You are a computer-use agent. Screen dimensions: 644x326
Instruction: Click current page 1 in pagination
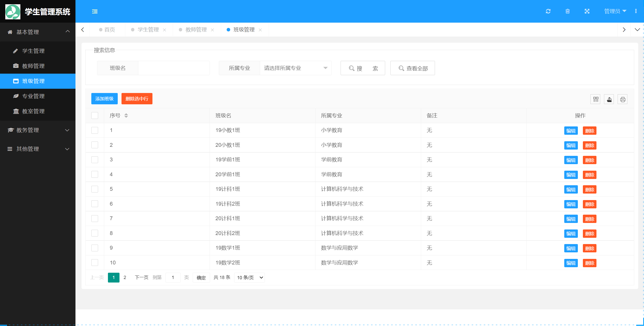(114, 278)
